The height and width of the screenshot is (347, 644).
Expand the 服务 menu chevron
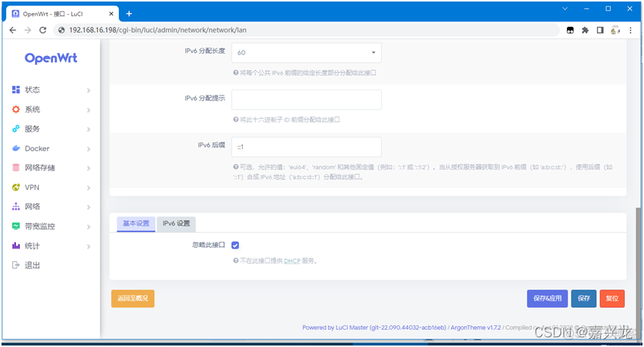tap(89, 129)
